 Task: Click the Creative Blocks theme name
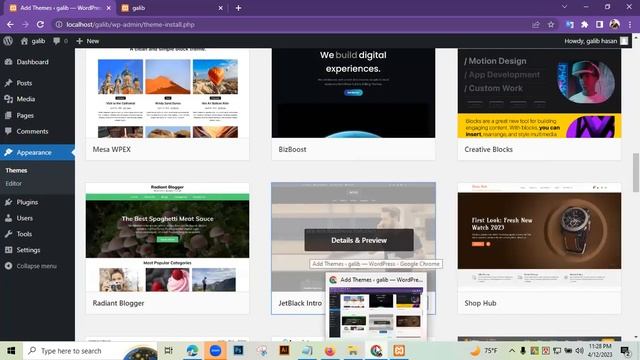488,149
